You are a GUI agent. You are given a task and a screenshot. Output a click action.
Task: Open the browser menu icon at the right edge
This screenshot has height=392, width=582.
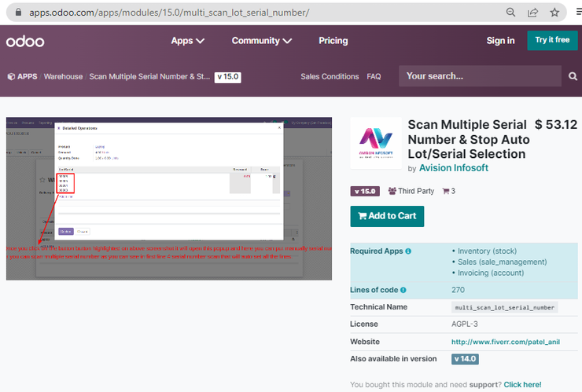pos(579,13)
